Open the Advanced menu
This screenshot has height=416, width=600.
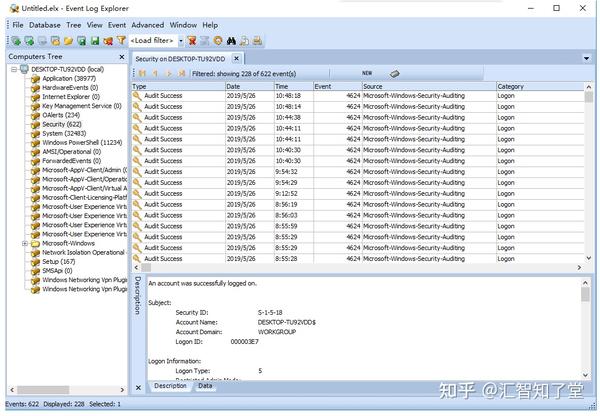(148, 25)
